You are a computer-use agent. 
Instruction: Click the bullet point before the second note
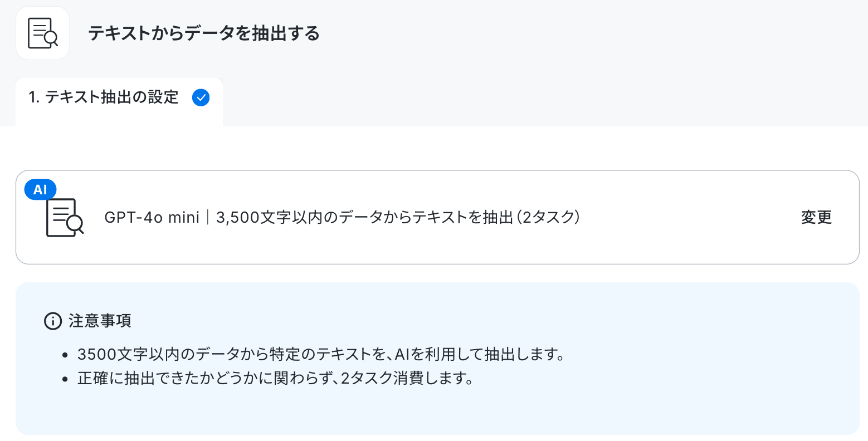pos(65,380)
